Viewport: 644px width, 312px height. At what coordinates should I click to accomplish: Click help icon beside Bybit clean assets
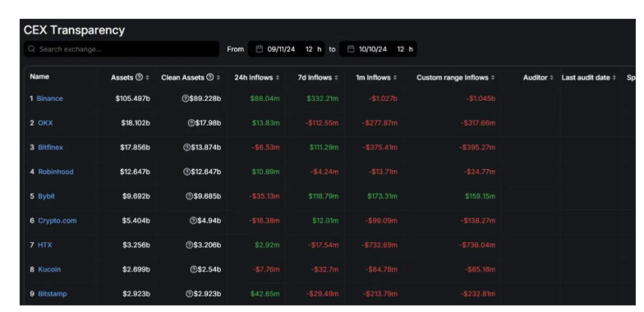(189, 196)
